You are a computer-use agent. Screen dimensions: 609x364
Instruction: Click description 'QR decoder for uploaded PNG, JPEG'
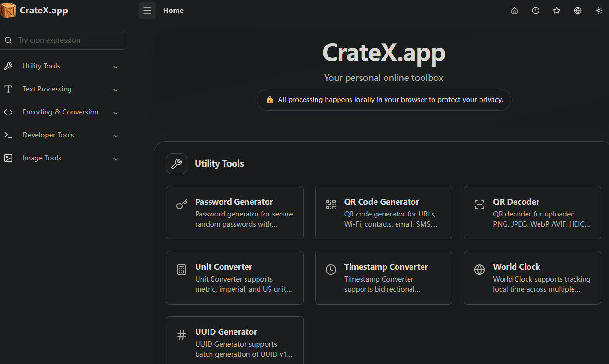541,219
